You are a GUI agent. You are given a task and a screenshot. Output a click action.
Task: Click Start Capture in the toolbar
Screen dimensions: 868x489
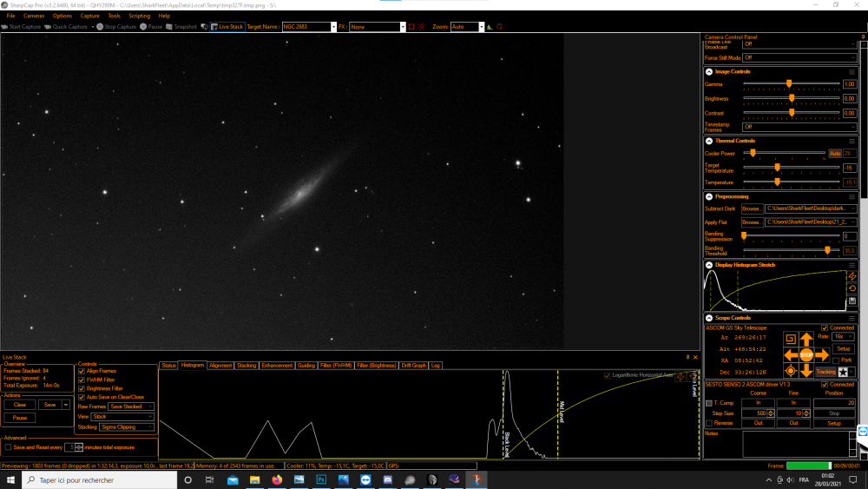point(21,27)
